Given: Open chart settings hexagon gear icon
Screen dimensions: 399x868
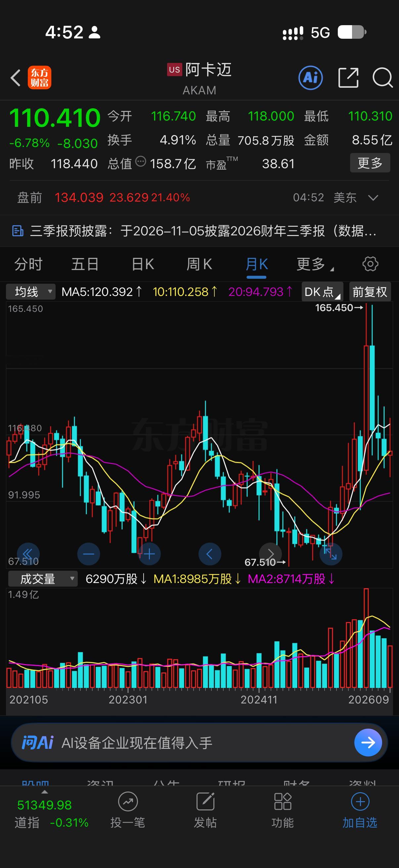Looking at the screenshot, I should pos(370,264).
